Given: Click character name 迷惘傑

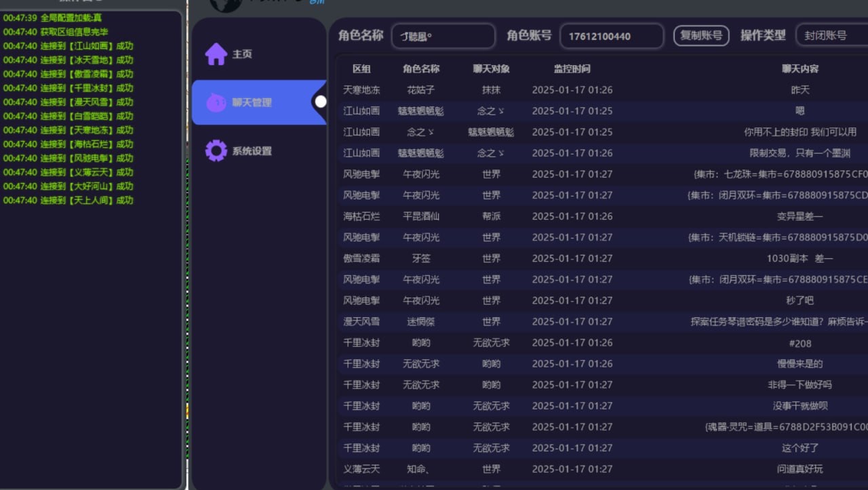Looking at the screenshot, I should [421, 321].
